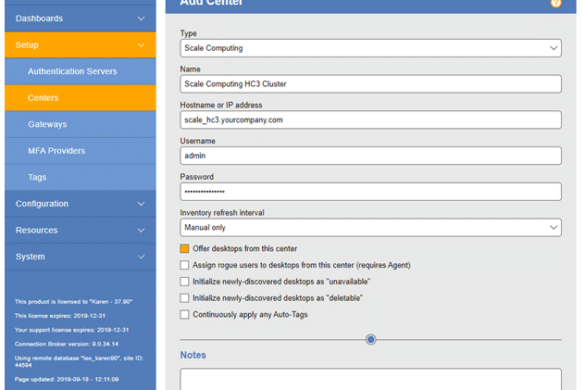Expand the Resources menu chevron
Screen dimensions: 585x390
[141, 230]
